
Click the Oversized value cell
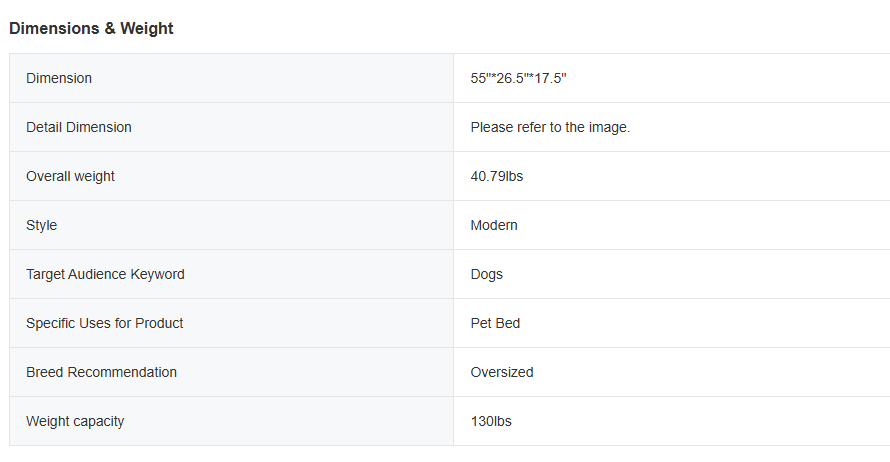coord(502,372)
